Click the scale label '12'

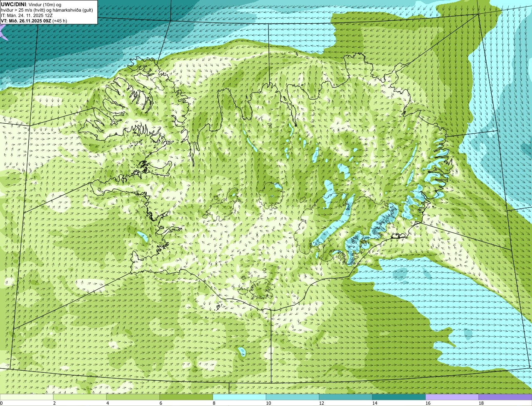coord(322,403)
